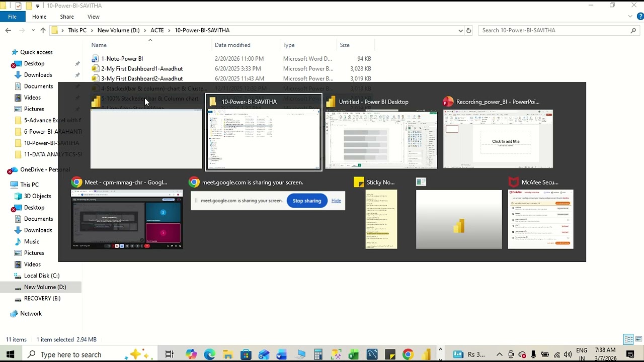Open Word from the taskbar
Image resolution: width=644 pixels, height=362 pixels.
click(x=282, y=354)
